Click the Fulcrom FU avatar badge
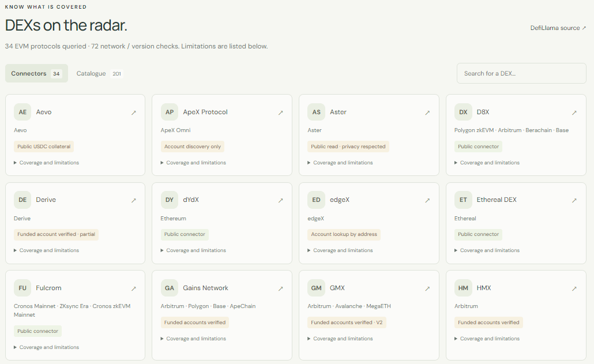The image size is (594, 364). tap(22, 288)
